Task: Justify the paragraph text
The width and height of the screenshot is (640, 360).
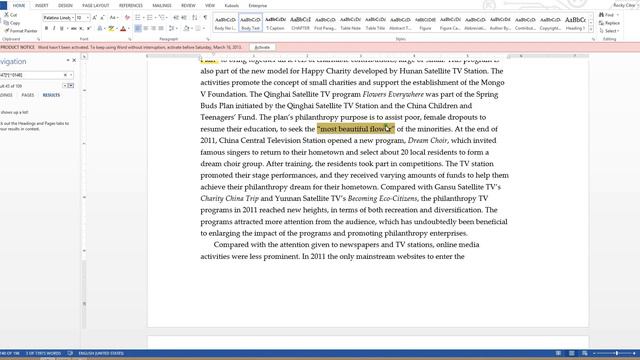Action: [x=161, y=29]
